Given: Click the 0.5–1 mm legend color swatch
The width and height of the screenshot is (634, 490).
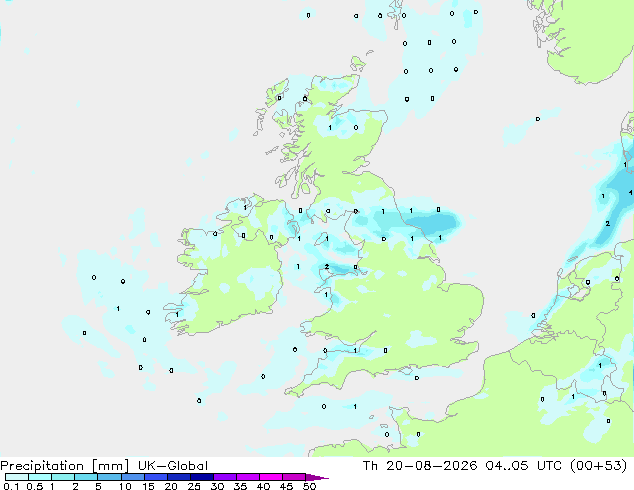Looking at the screenshot, I should [40, 477].
